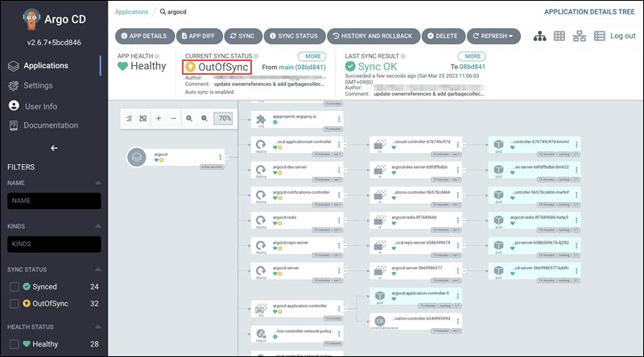Switch to pods view icon
644x357 pixels.
(559, 36)
